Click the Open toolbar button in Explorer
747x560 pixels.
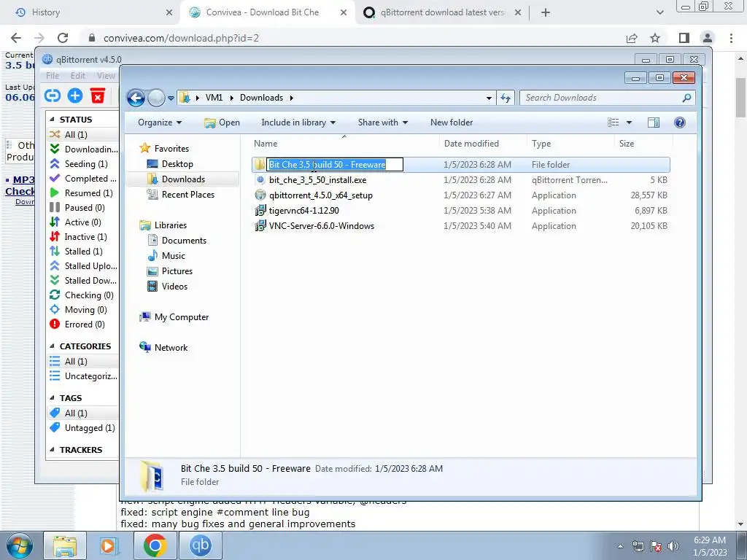click(222, 122)
